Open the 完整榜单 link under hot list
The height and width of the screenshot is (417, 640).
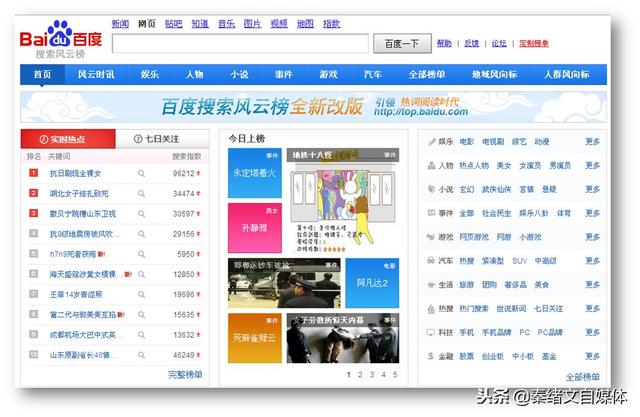pos(185,375)
